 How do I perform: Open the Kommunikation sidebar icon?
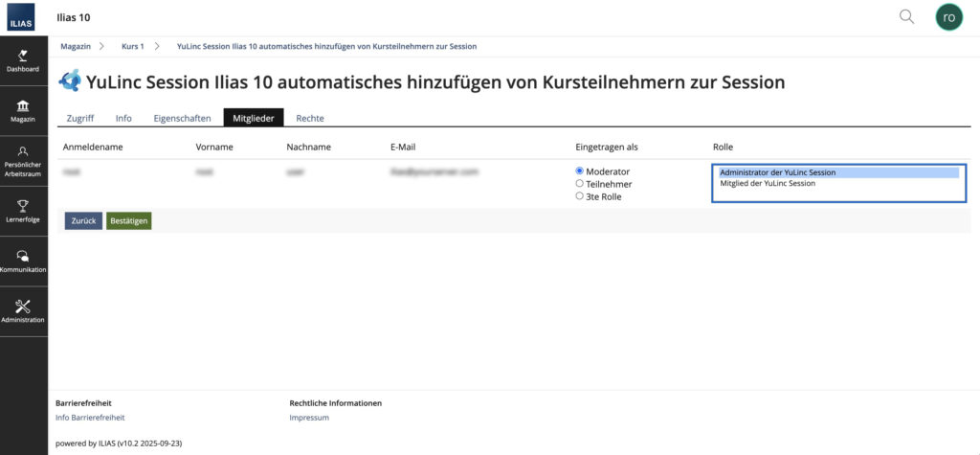click(x=23, y=261)
